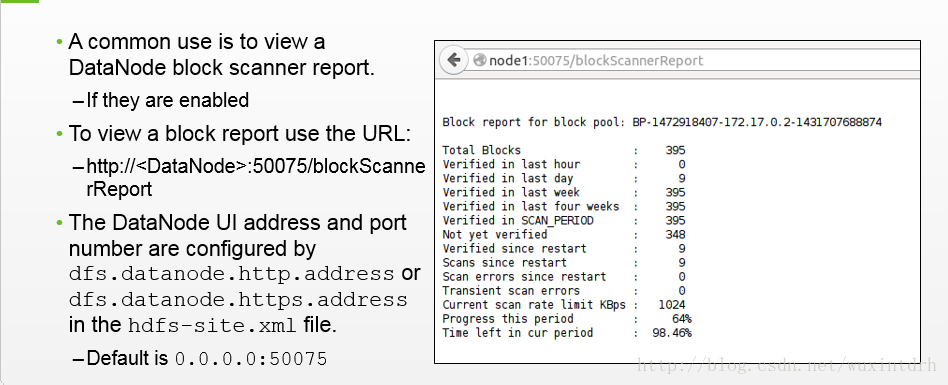Click the dfs.datanode.https.address property text
948x385 pixels.
238,300
